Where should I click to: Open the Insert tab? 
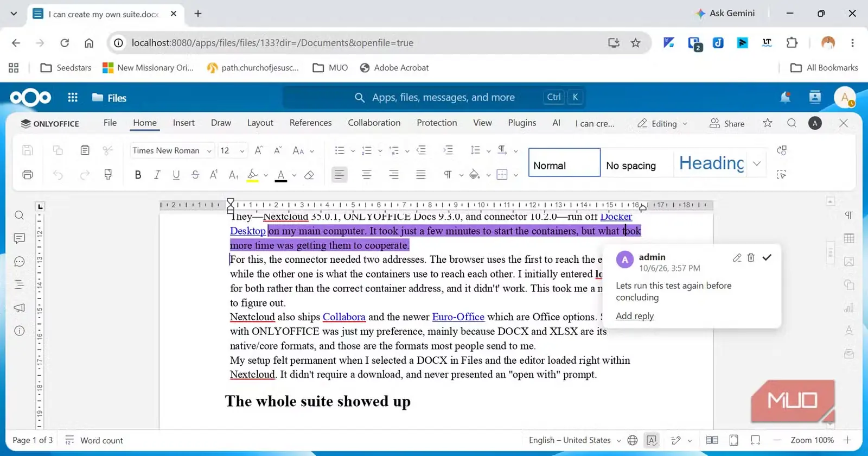click(183, 123)
